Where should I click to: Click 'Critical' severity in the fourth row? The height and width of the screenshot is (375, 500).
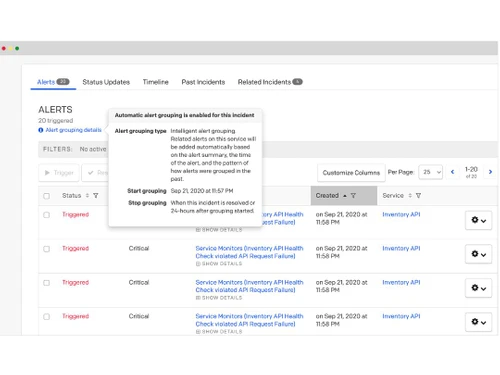(x=139, y=316)
